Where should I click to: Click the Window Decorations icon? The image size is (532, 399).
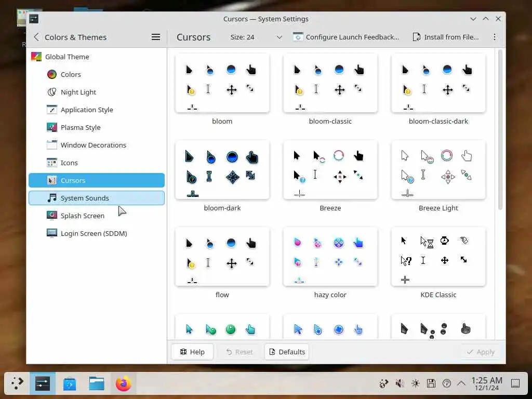[51, 145]
